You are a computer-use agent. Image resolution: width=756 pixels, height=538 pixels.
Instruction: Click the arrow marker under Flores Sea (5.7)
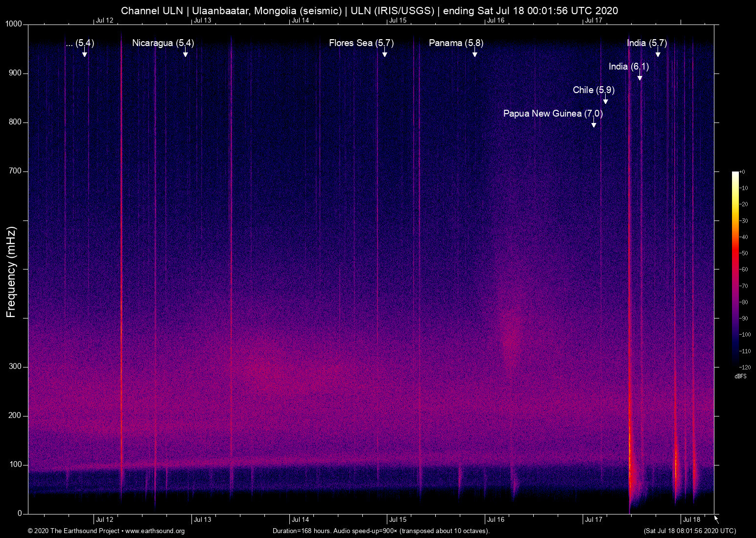pos(385,53)
